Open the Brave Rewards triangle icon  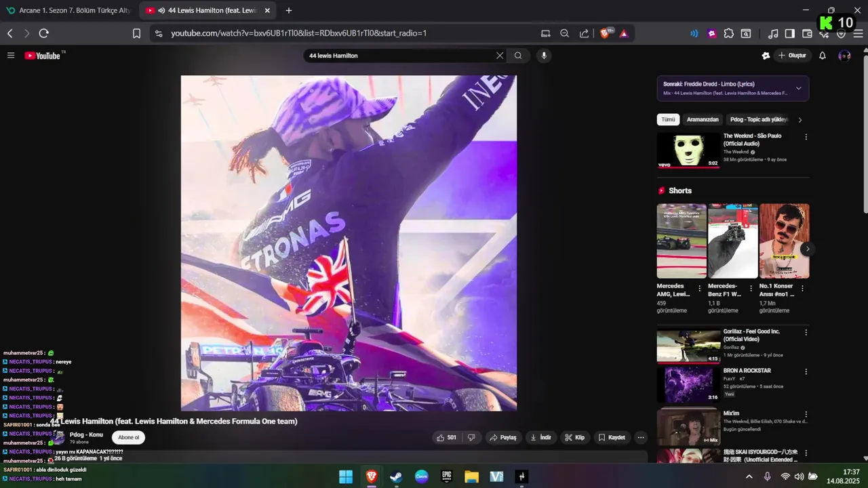point(624,33)
